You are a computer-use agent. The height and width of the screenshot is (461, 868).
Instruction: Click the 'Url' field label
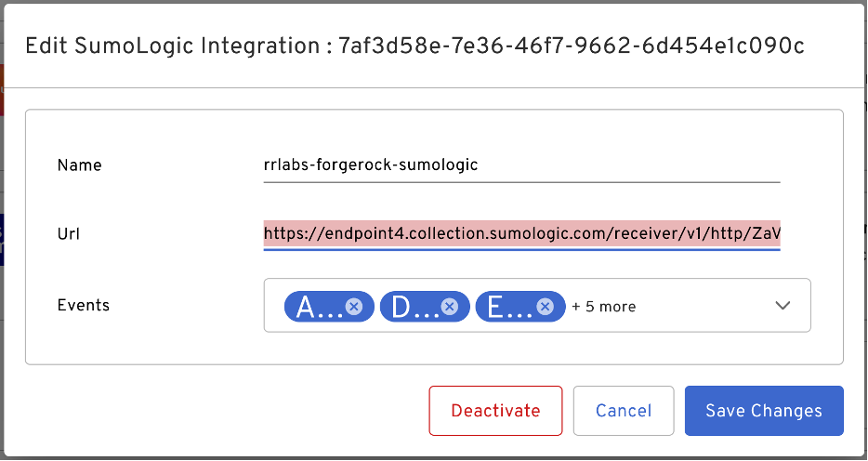click(69, 232)
